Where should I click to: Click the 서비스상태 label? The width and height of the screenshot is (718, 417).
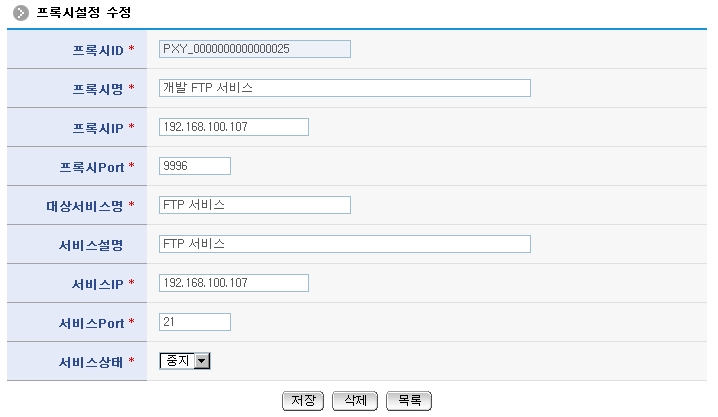[90, 361]
